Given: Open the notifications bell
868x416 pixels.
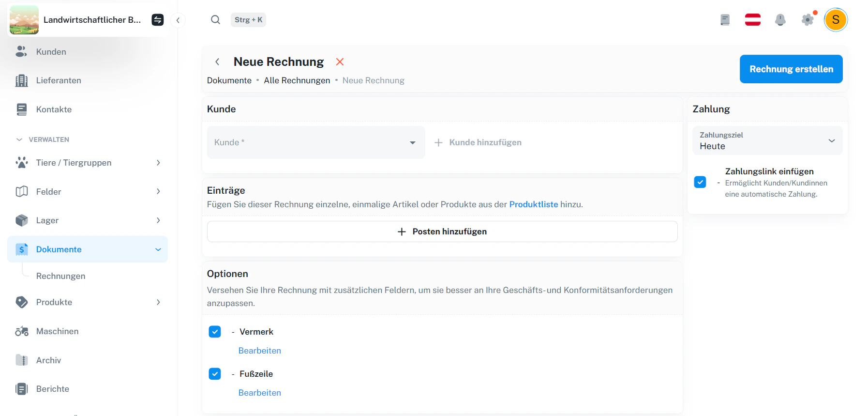Looking at the screenshot, I should click(x=780, y=20).
